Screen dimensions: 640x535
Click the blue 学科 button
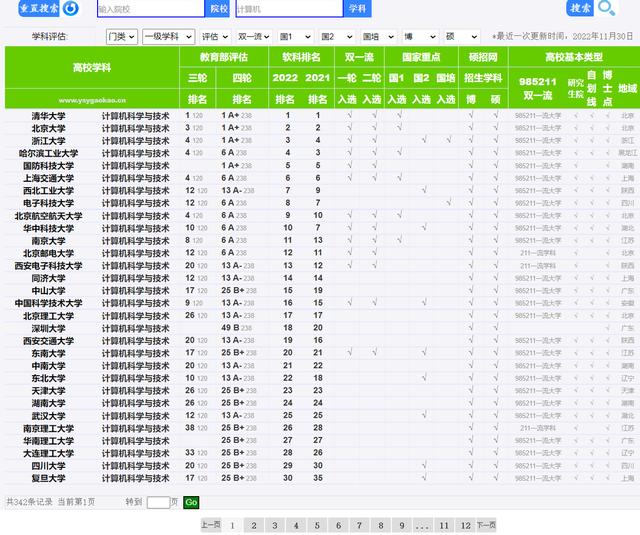[357, 9]
